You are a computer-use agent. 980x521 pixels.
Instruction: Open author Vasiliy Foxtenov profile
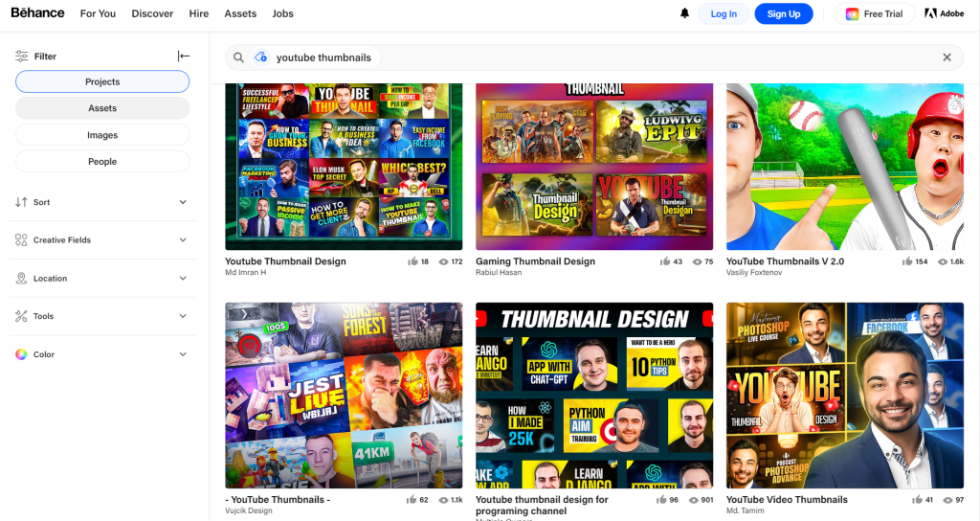pyautogui.click(x=753, y=273)
